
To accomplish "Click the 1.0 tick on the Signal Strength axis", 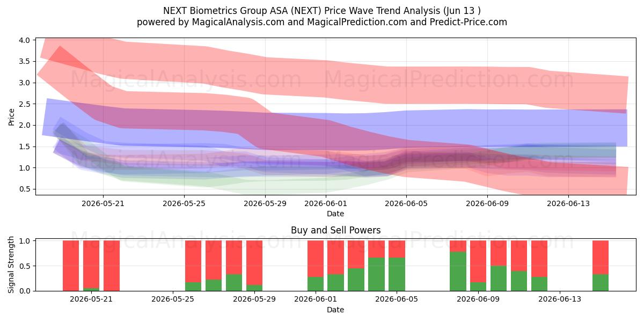I will point(25,241).
